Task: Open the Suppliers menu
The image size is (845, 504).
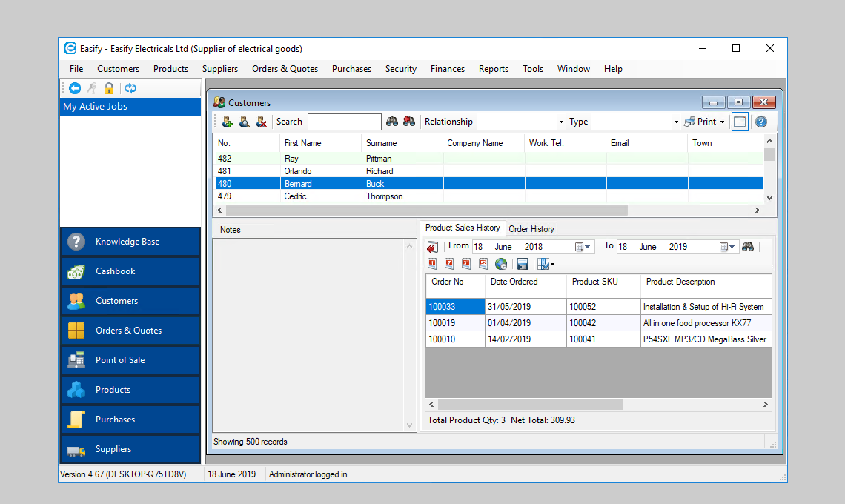Action: (220, 68)
